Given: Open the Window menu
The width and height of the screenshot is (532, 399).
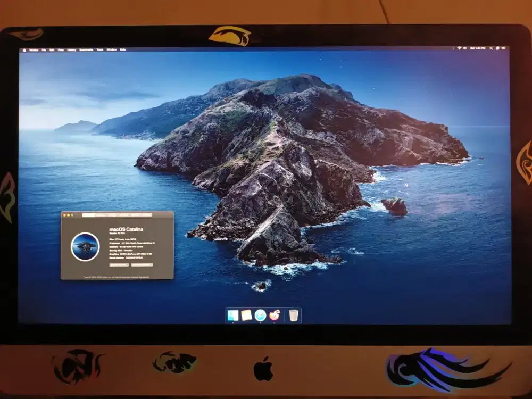Looking at the screenshot, I should point(112,50).
